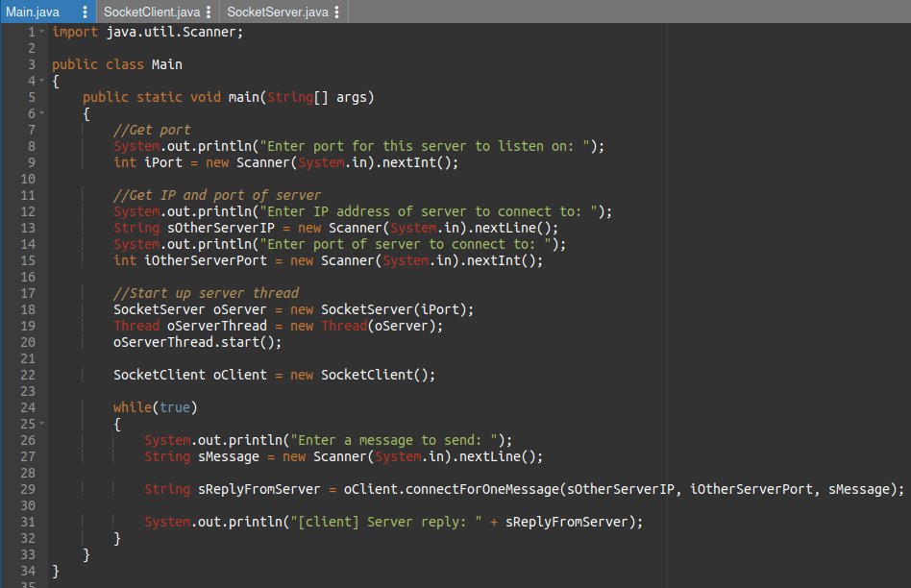
Task: Place cursor on the while(true) statement
Action: 152,407
